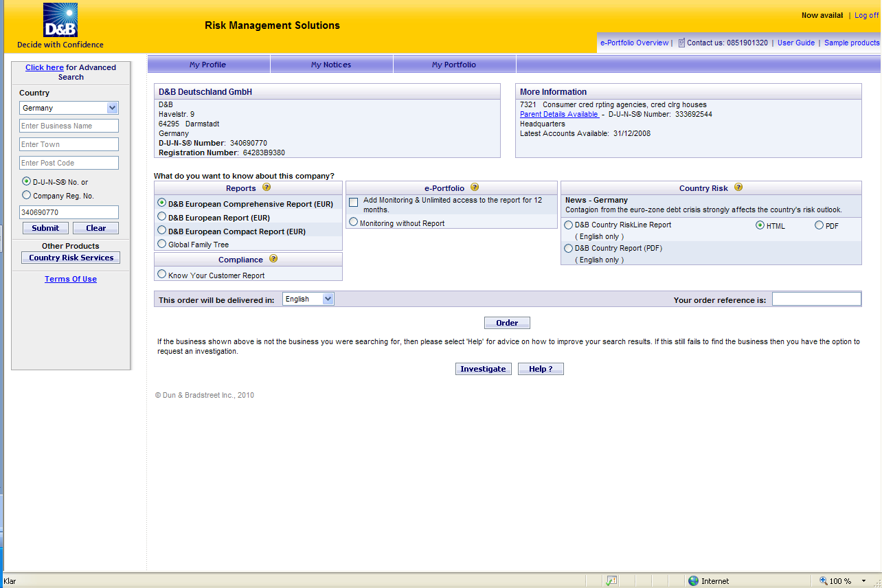This screenshot has width=882, height=588.
Task: Click the Log off link
Action: (x=867, y=15)
